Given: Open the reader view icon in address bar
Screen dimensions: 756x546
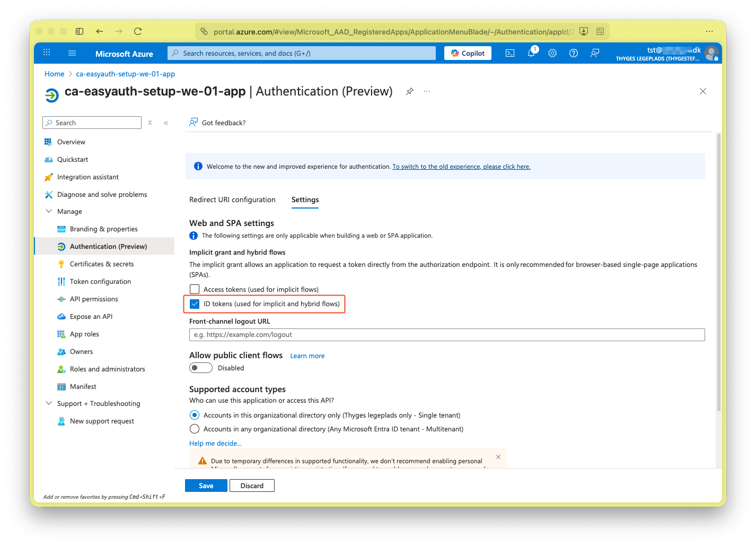Looking at the screenshot, I should click(600, 31).
